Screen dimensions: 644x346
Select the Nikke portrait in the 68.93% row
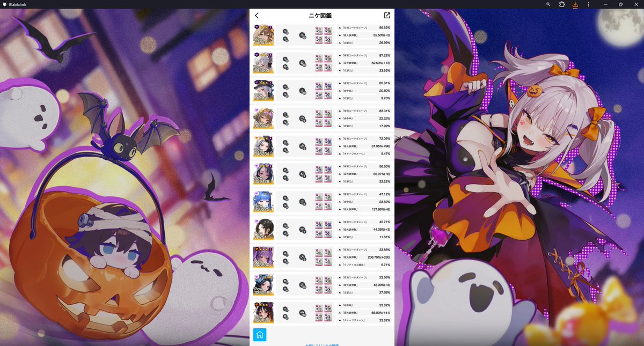point(264,313)
